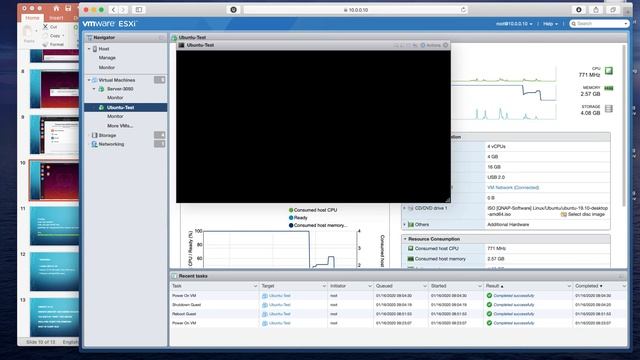This screenshot has width=640, height=360.
Task: Click the Networking count badge
Action: click(x=160, y=144)
